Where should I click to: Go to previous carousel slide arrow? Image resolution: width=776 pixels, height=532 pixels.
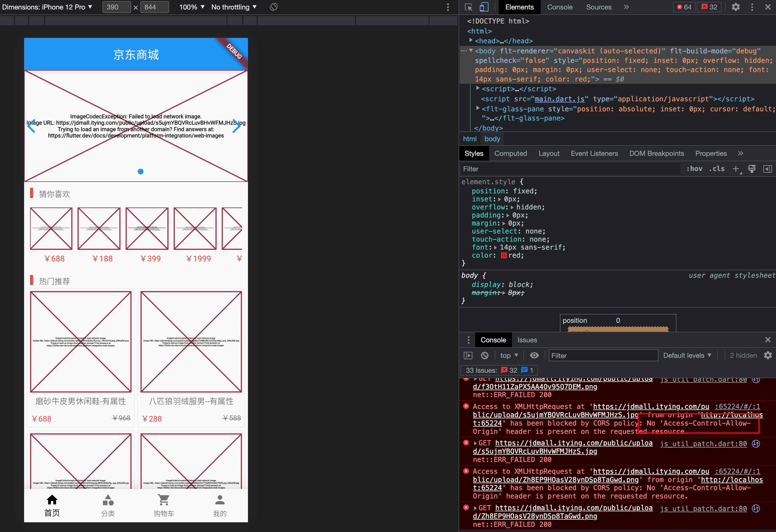point(31,126)
